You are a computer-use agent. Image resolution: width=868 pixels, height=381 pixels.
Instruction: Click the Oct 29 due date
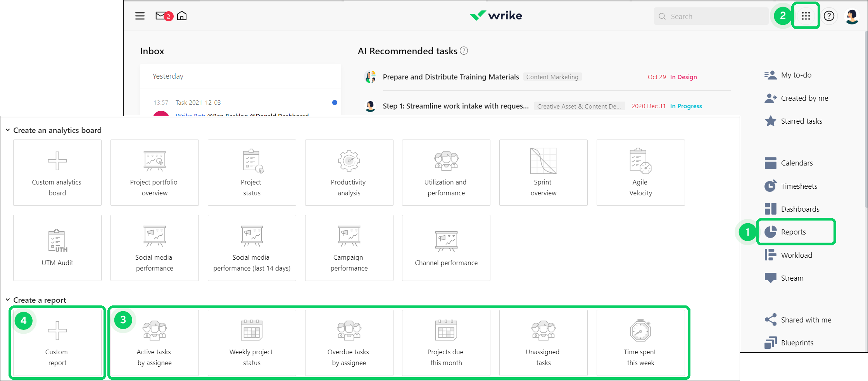coord(657,77)
